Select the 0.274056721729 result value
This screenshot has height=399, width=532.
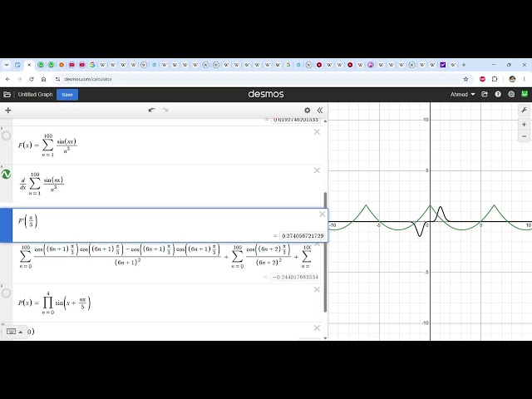[303, 236]
